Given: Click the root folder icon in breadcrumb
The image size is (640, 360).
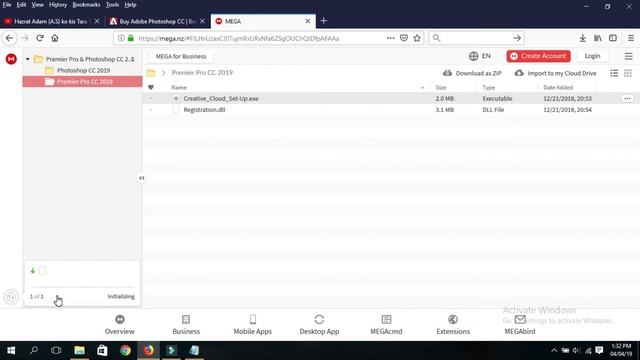Looking at the screenshot, I should [x=151, y=73].
